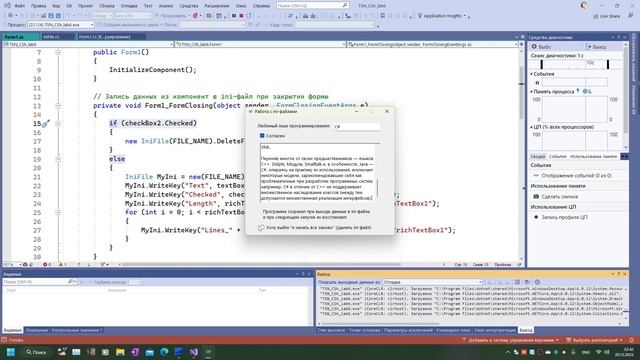Collapse the for loop on line 25
Viewport: 640px width, 360px height.
(58, 213)
